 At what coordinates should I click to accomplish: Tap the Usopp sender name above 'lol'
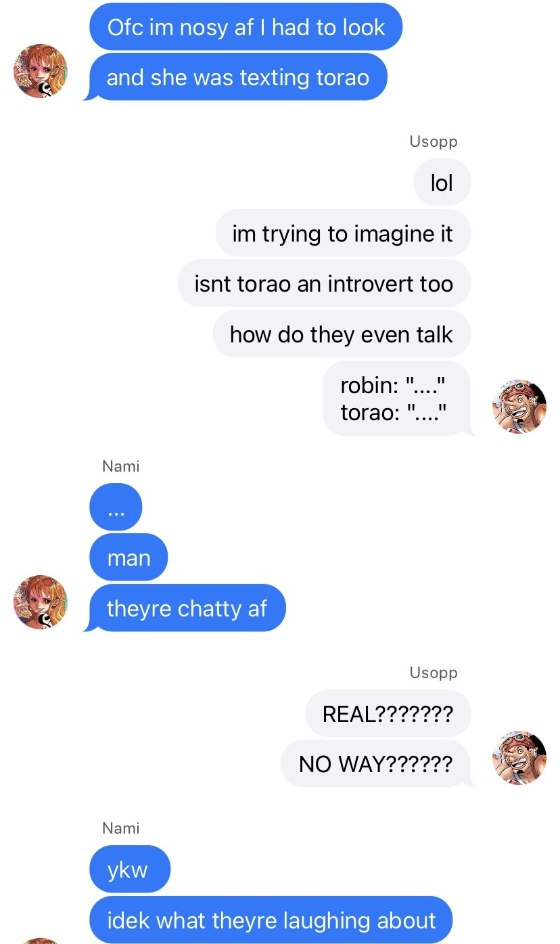pos(434,141)
